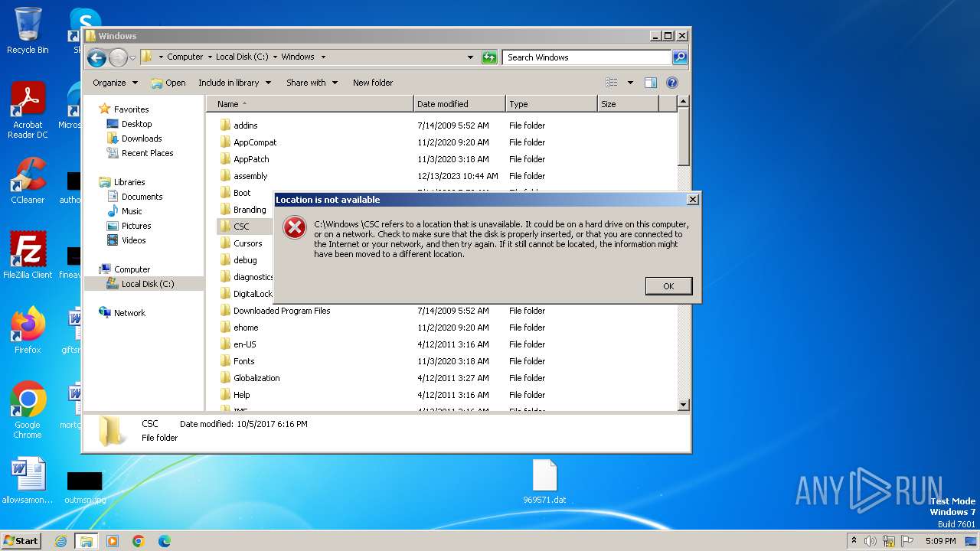
Task: Click Internet Explorer taskbar icon
Action: coord(61,541)
